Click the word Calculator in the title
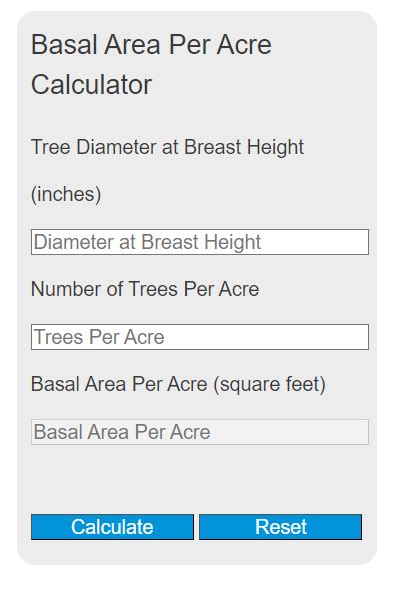The image size is (401, 602). [x=92, y=85]
